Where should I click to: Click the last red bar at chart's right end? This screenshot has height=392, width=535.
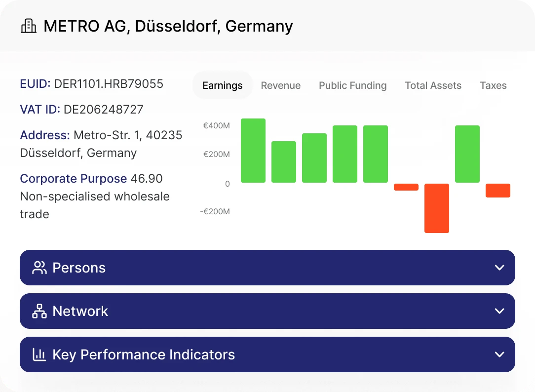coord(497,191)
